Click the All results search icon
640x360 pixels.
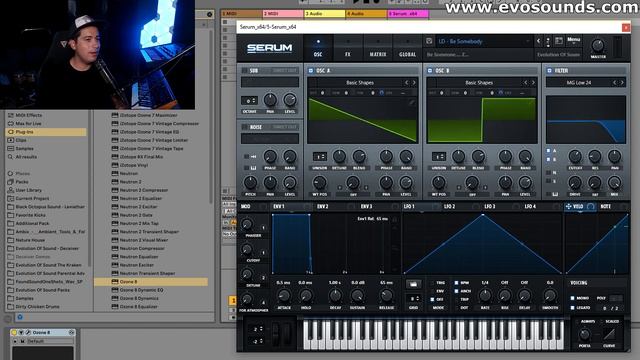[x=11, y=157]
